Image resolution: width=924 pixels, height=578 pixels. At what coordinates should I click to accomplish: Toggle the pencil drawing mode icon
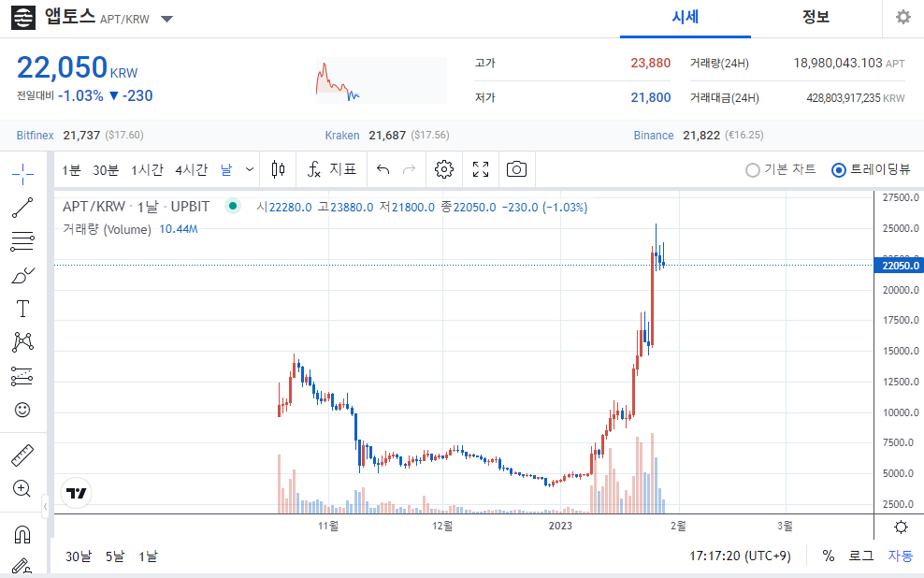tap(22, 566)
